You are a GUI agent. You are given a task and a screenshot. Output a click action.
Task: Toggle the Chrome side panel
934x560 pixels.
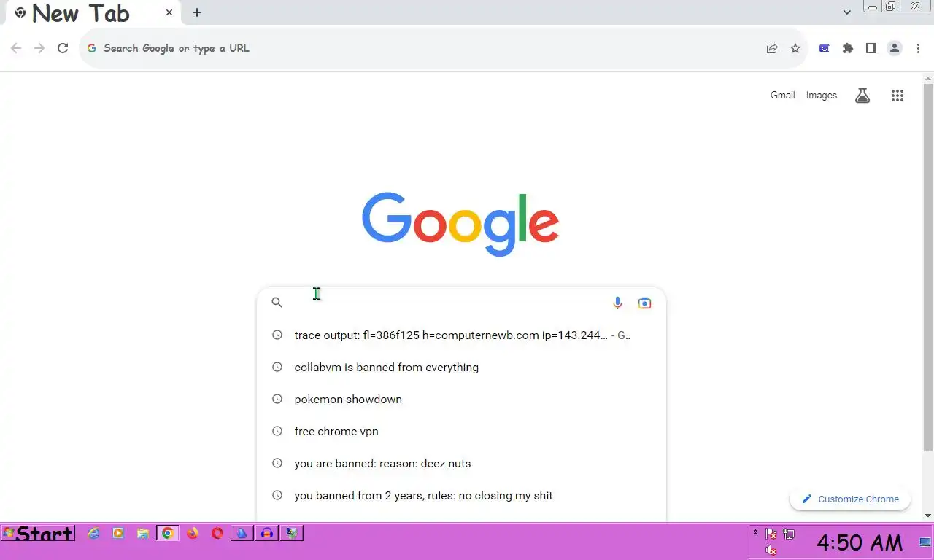(x=871, y=48)
